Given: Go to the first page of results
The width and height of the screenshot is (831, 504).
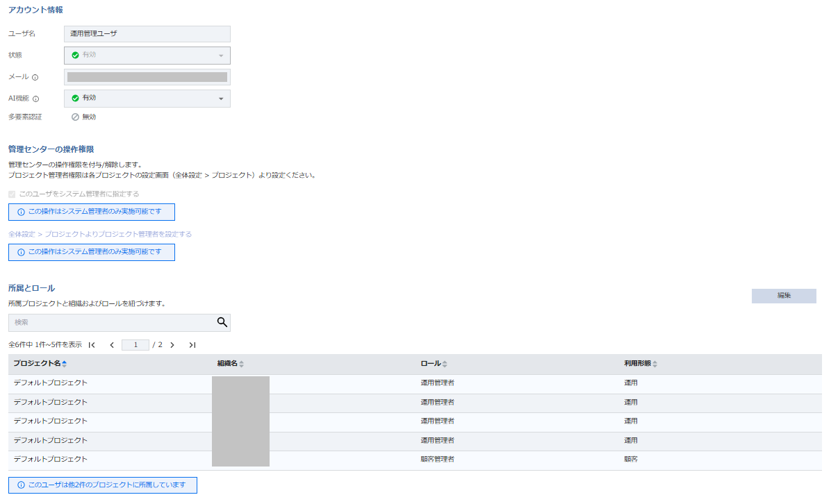Looking at the screenshot, I should click(x=92, y=345).
